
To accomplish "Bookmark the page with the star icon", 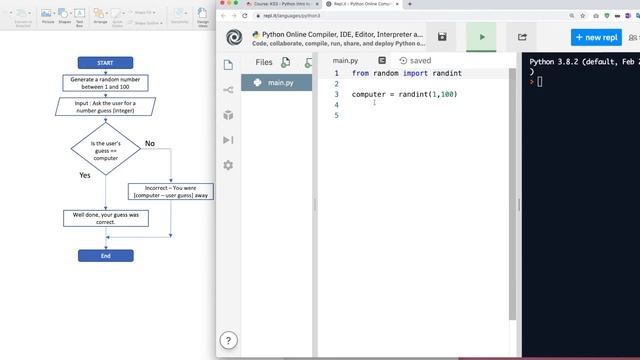I will pos(582,16).
